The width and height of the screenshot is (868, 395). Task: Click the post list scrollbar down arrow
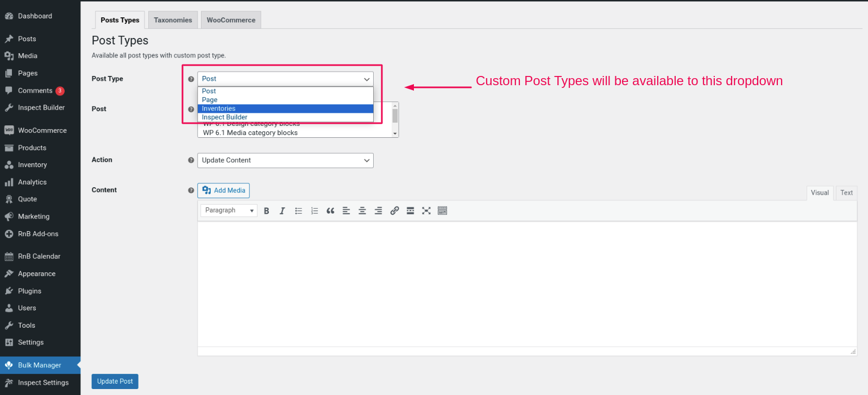[x=395, y=133]
